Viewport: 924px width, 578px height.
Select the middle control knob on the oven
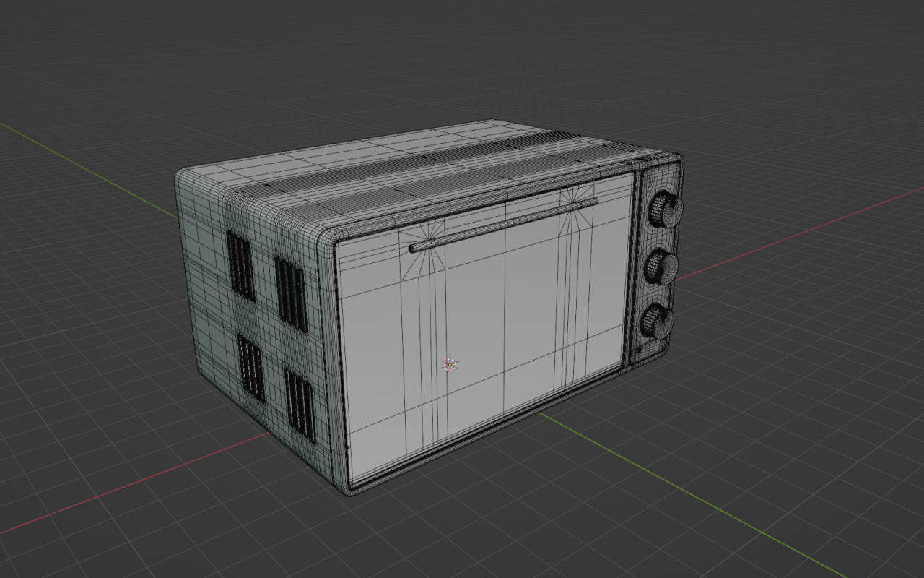click(x=661, y=267)
